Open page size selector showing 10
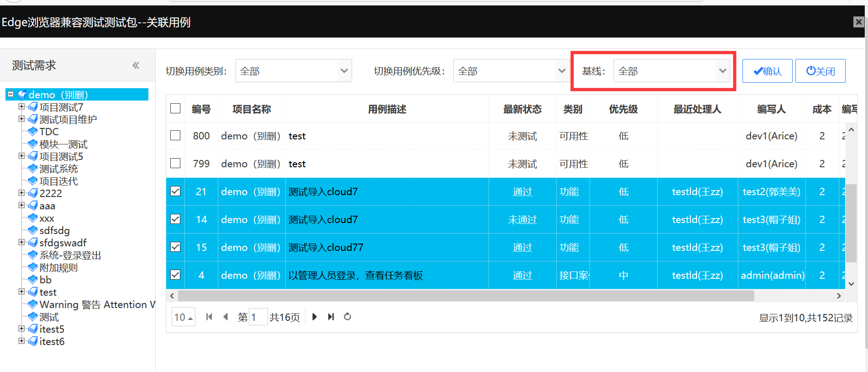Viewport: 868px width, 372px height. (184, 317)
